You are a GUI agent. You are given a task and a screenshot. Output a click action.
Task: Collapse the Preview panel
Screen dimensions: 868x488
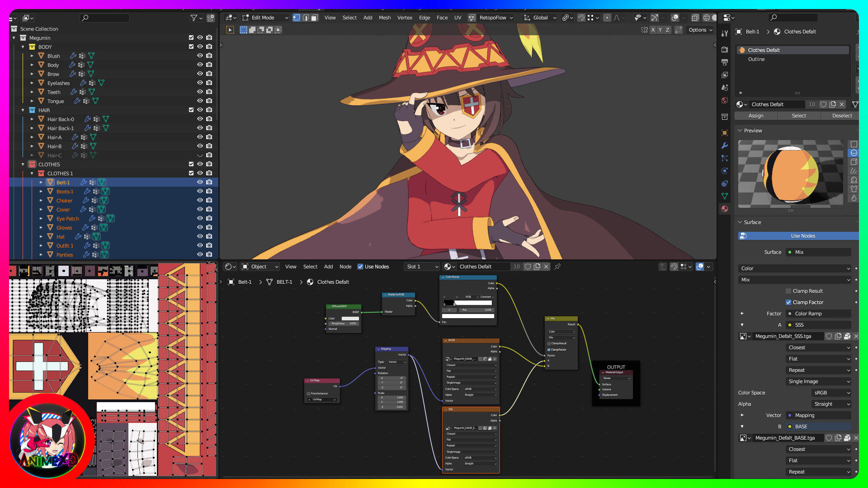pos(740,131)
